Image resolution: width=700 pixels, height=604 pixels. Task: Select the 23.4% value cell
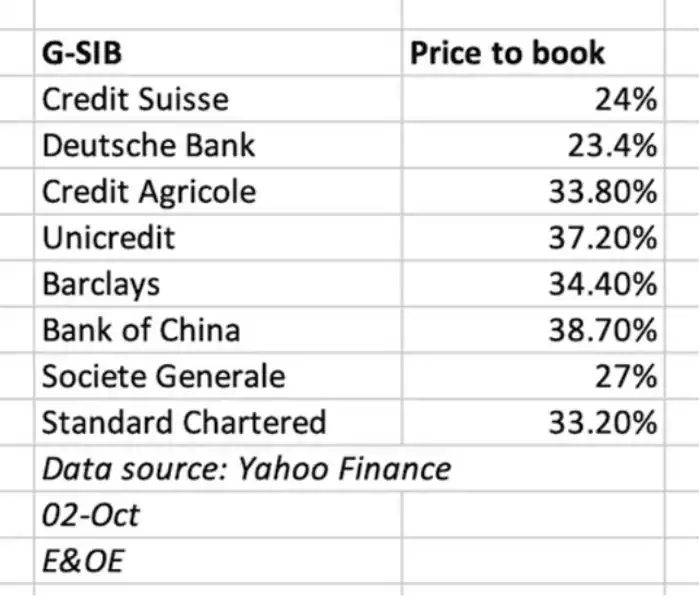tap(533, 145)
